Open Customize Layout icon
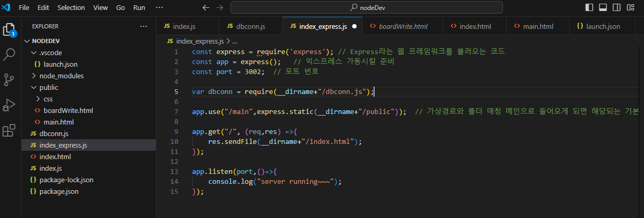This screenshot has height=218, width=644. [x=630, y=7]
